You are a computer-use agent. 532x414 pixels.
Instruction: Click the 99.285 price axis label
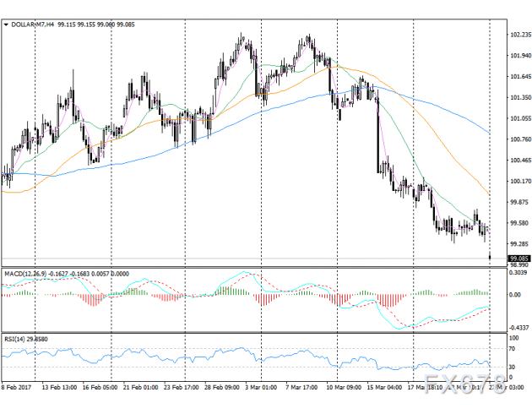point(518,244)
